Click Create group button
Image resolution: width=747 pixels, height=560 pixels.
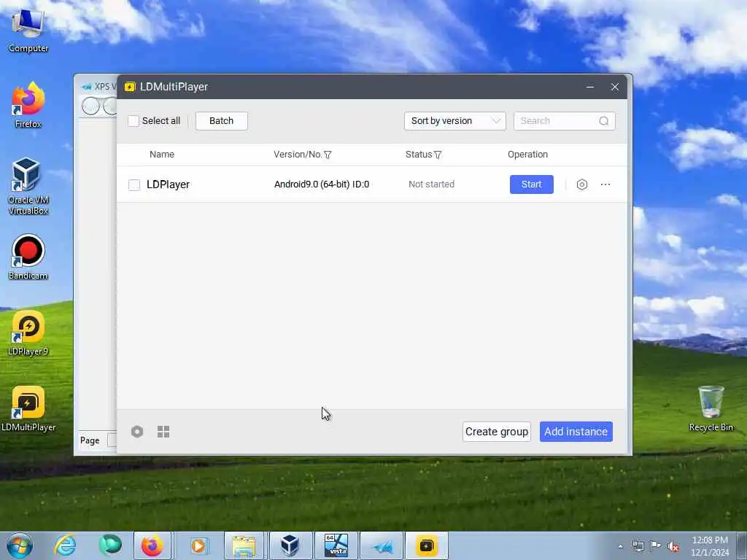496,432
